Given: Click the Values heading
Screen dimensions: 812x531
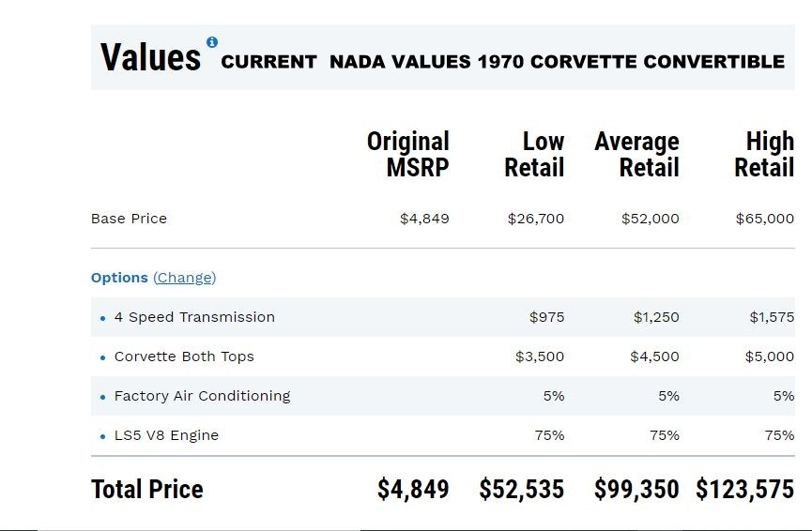Looking at the screenshot, I should (x=150, y=57).
